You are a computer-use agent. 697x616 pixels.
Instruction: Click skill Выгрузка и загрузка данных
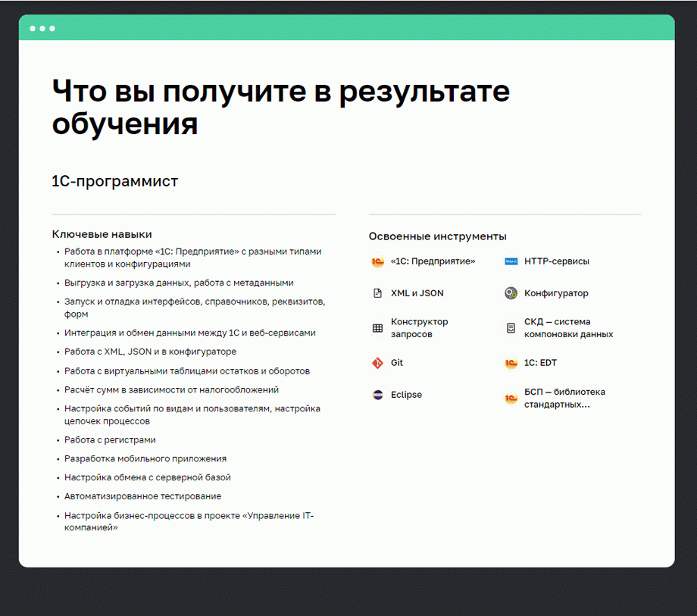click(x=179, y=283)
